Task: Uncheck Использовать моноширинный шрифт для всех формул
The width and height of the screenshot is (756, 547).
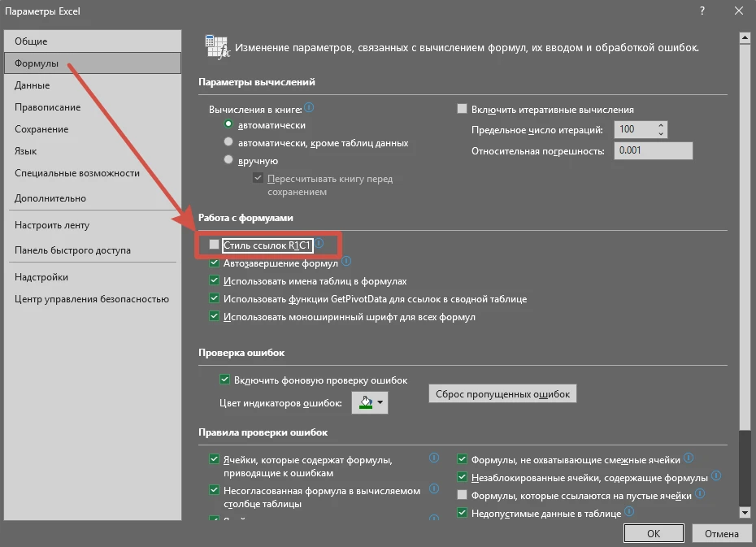Action: [x=214, y=316]
